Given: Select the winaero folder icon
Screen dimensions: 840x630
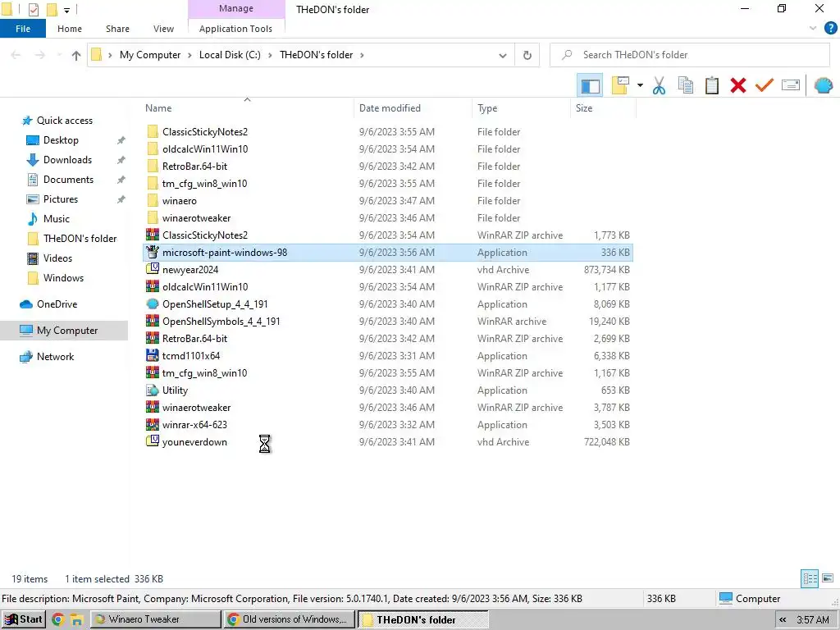Looking at the screenshot, I should pyautogui.click(x=153, y=201).
